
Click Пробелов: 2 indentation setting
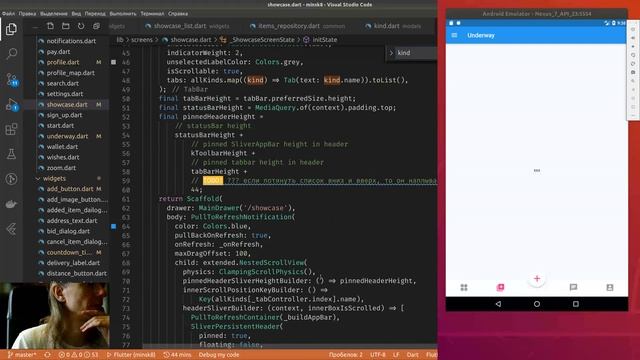pos(346,355)
